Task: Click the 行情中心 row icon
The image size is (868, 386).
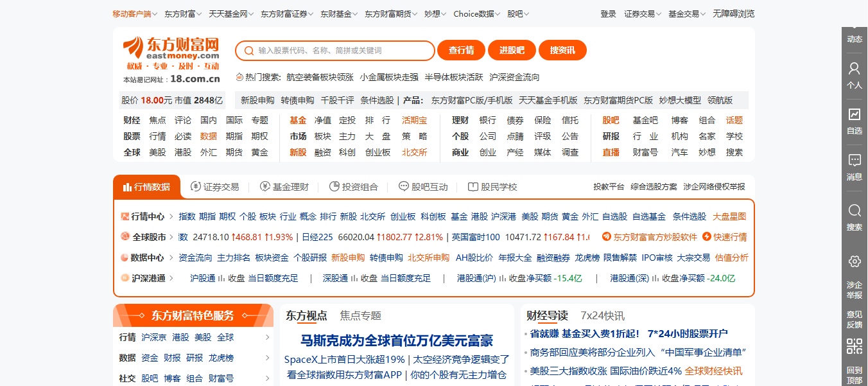Action: tap(125, 216)
